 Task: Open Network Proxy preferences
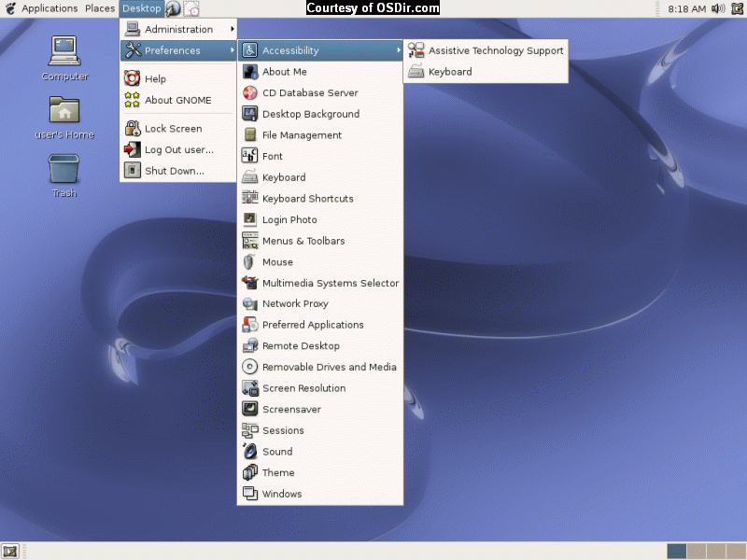click(x=320, y=304)
